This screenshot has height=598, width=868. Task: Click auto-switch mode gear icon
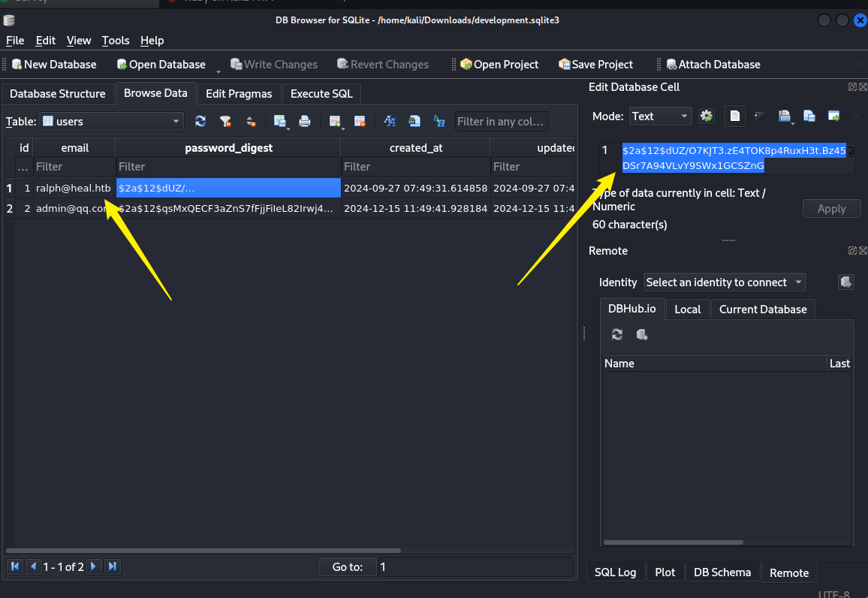(707, 116)
